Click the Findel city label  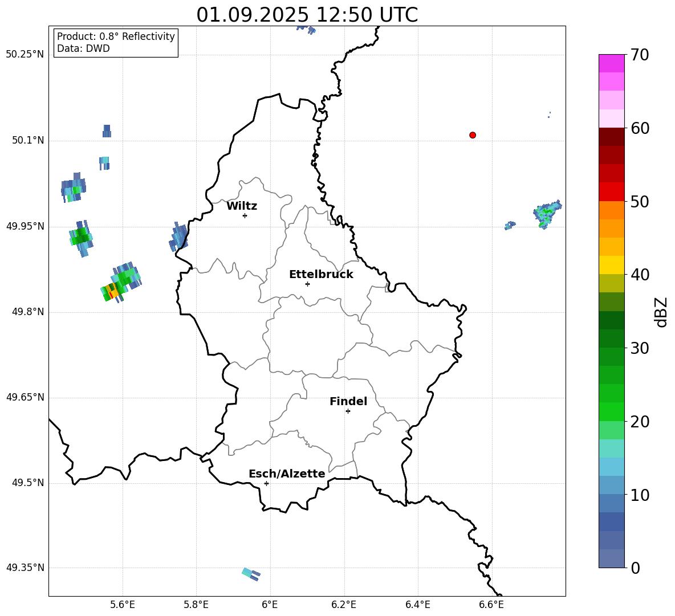pyautogui.click(x=348, y=402)
